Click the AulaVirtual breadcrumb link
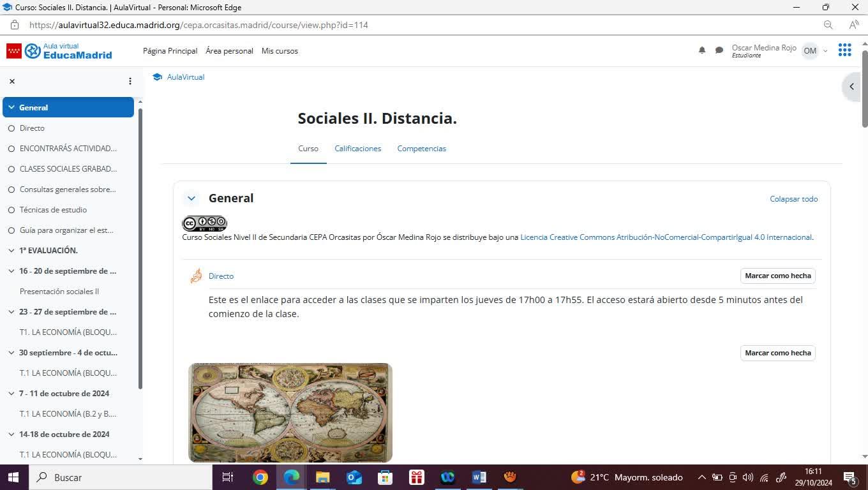This screenshot has height=490, width=868. pos(186,77)
